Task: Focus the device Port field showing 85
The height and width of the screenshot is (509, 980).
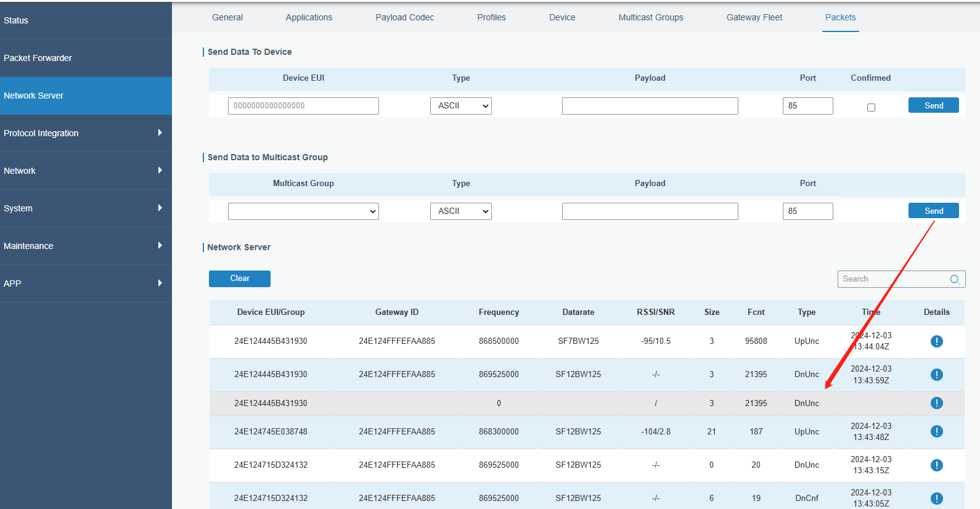Action: point(808,106)
